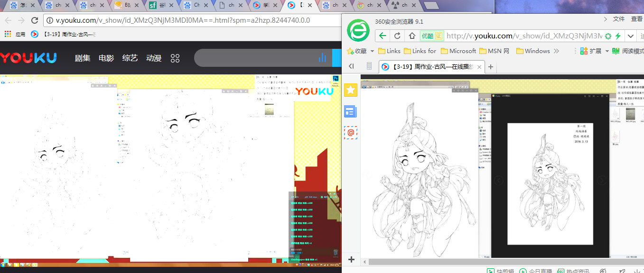Open a new tab in 360 browser

point(491,67)
